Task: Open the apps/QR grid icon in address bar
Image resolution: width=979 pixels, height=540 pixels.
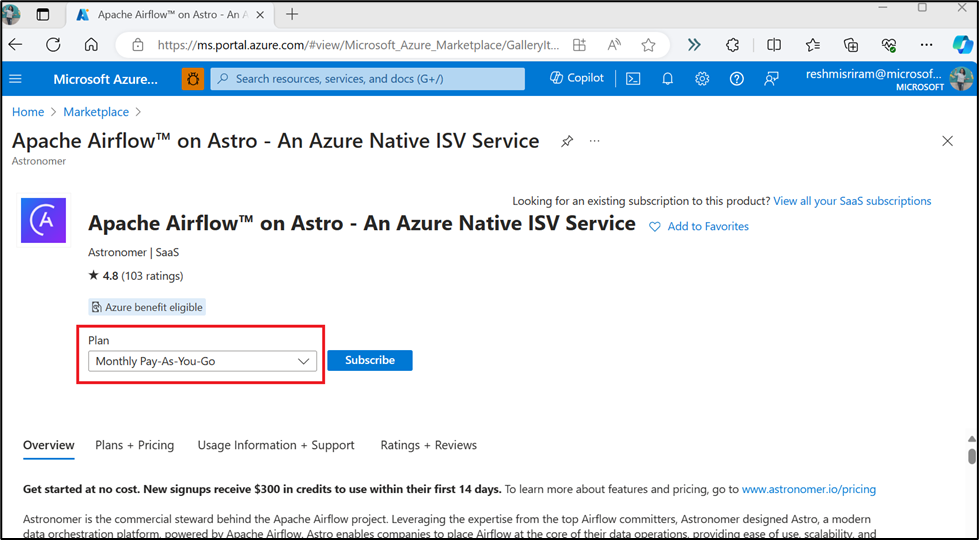Action: point(579,45)
